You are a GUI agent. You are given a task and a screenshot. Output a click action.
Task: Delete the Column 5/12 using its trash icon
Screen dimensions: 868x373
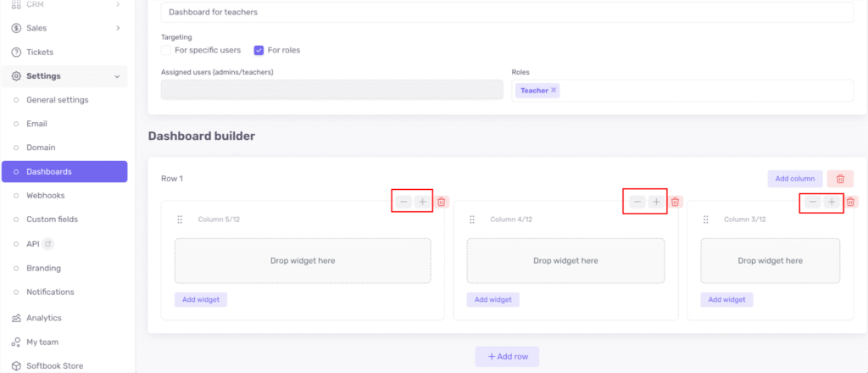pos(441,202)
